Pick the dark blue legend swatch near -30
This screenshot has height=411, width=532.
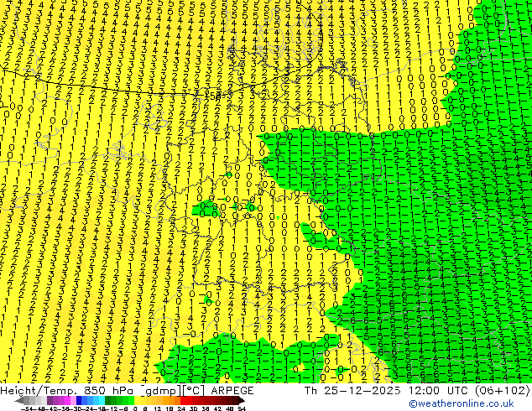coord(79,400)
